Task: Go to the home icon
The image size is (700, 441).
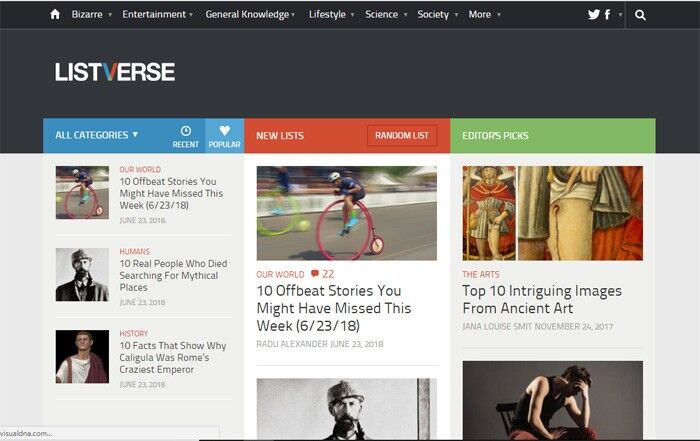Action: pos(55,14)
